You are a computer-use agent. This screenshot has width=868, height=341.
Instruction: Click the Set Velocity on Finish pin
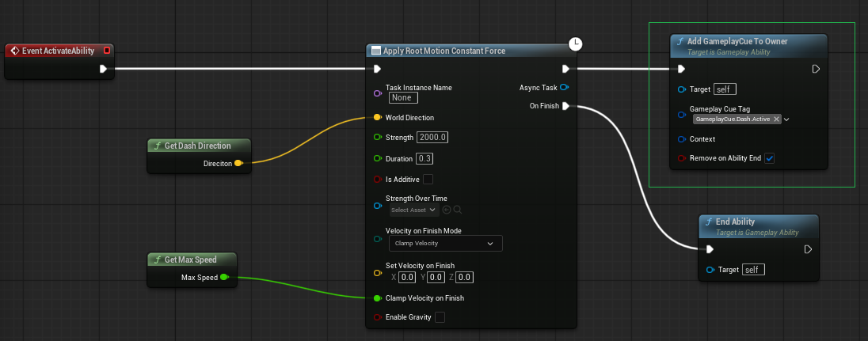(x=378, y=272)
